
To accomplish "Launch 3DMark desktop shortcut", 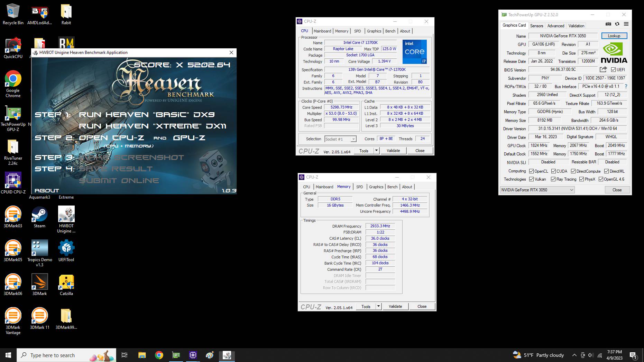I will click(x=39, y=285).
